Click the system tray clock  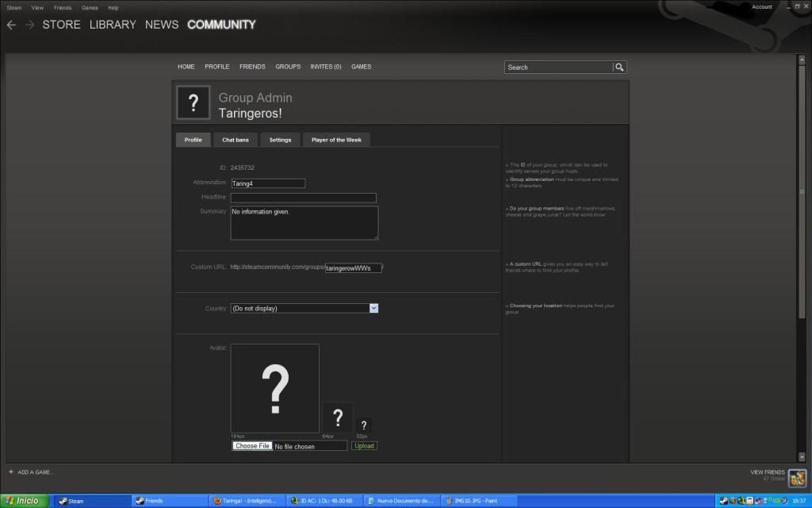point(799,501)
